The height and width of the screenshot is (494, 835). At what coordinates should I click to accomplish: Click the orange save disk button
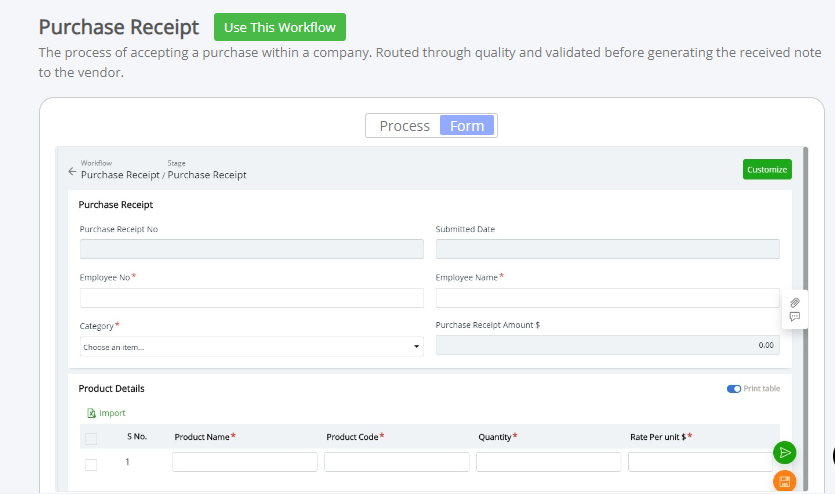click(x=784, y=481)
